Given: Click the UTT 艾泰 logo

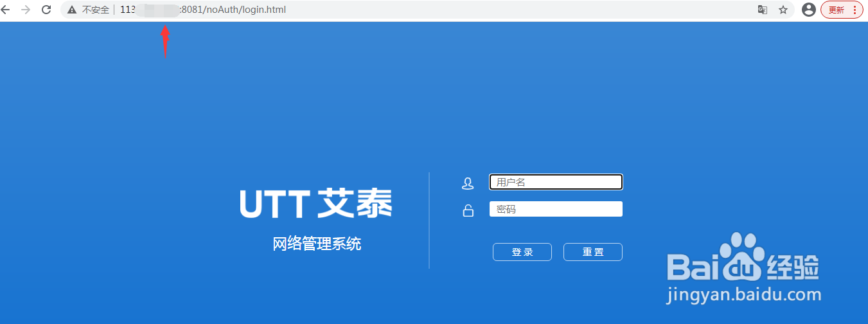Looking at the screenshot, I should 315,203.
